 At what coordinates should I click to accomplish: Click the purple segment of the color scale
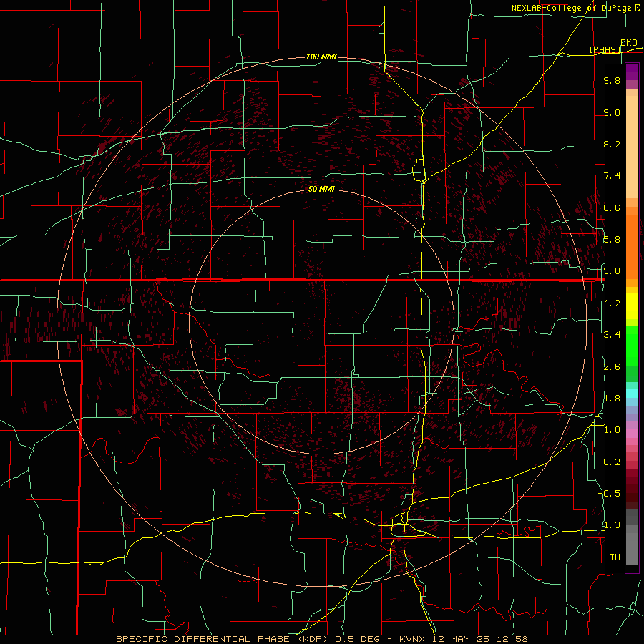tap(632, 72)
